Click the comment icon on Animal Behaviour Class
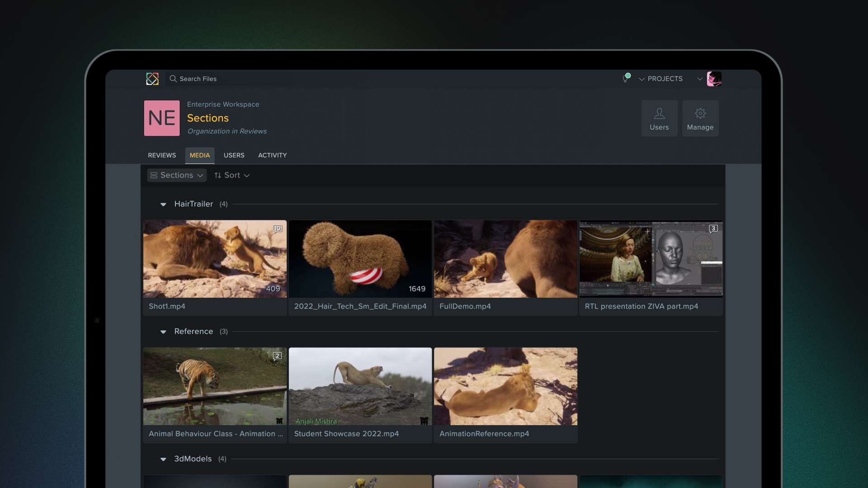This screenshot has width=868, height=488. (278, 356)
